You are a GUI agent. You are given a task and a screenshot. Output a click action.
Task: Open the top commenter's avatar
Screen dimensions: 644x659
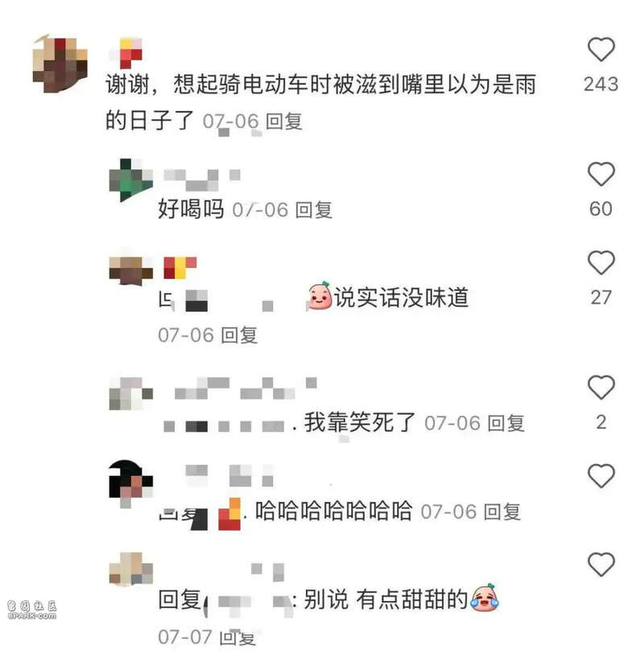click(60, 64)
